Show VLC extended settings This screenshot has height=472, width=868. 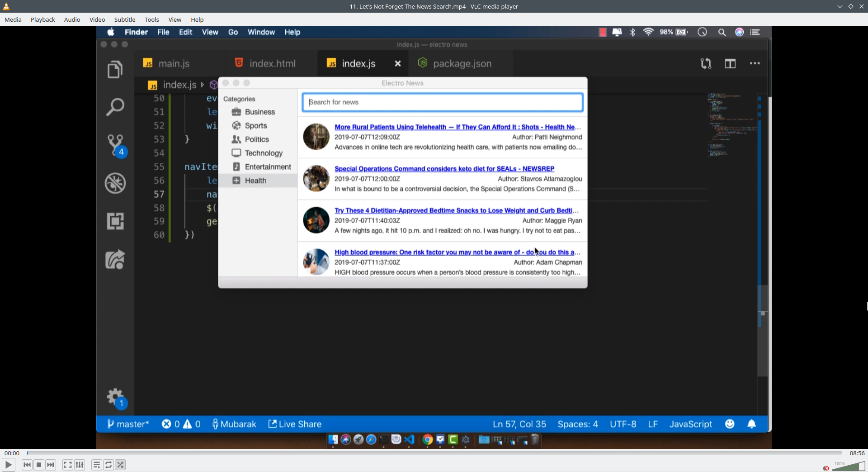coord(80,465)
